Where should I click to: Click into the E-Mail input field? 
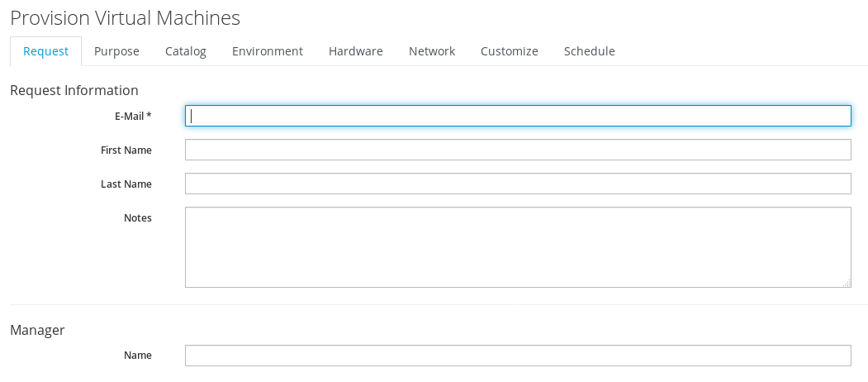[x=518, y=116]
